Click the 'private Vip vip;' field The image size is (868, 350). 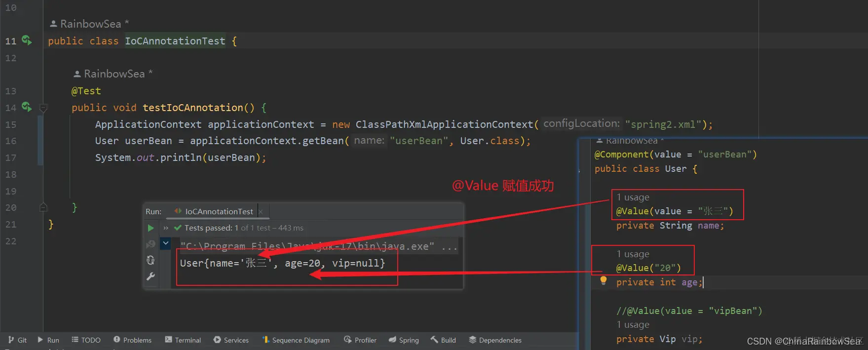659,339
